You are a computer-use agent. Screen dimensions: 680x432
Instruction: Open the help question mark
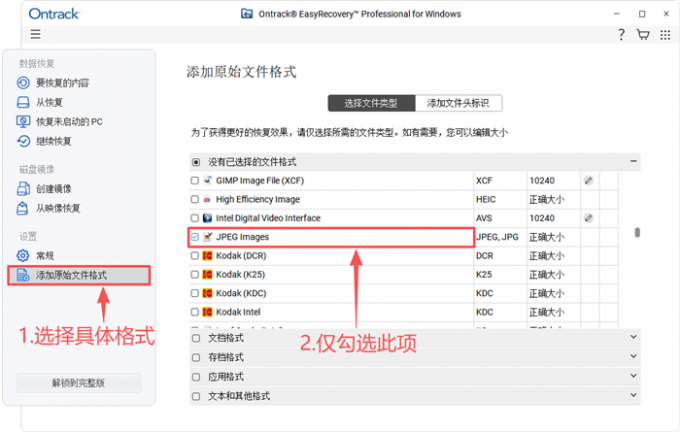621,34
